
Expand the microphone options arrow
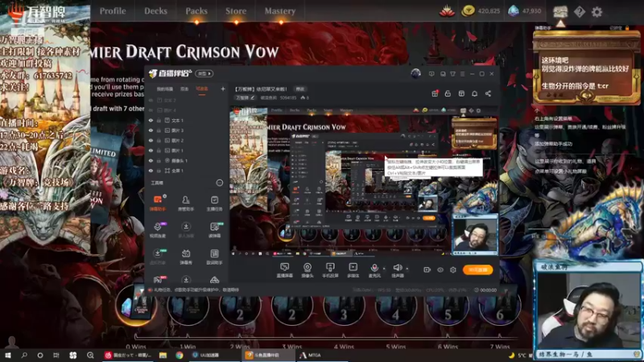coord(384,269)
